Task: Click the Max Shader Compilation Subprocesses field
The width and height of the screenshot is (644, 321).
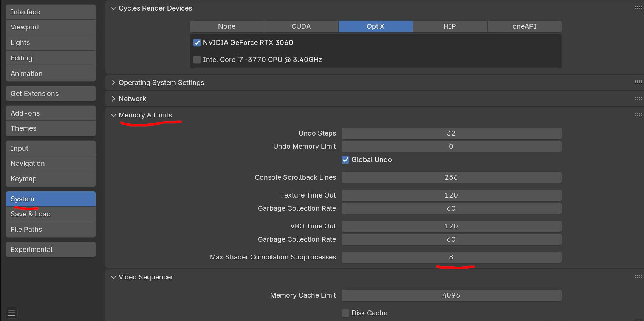Action: coord(452,257)
